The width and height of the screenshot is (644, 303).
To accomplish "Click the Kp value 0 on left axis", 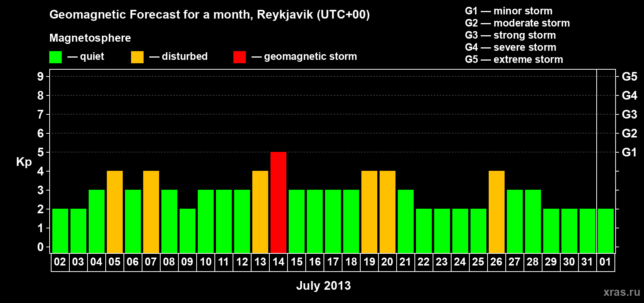I will point(41,247).
